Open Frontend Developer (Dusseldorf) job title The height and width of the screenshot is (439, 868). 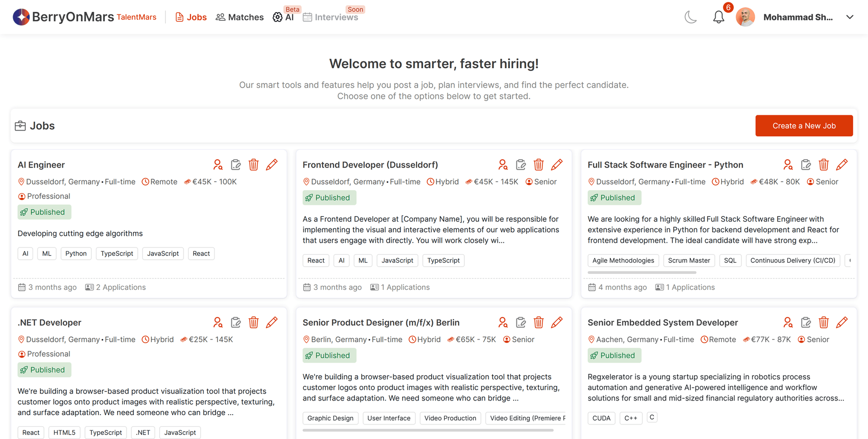click(x=370, y=165)
